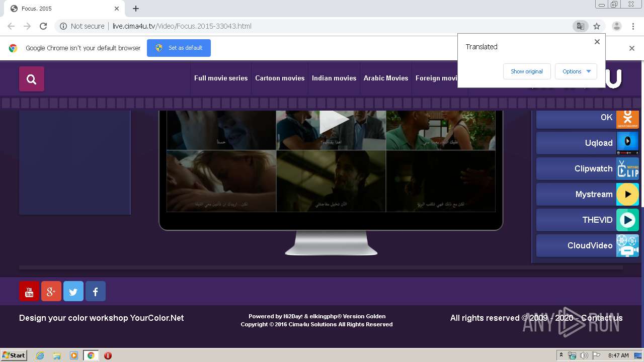This screenshot has width=644, height=362.
Task: Choose the Mystream streaming server
Action: [x=588, y=194]
